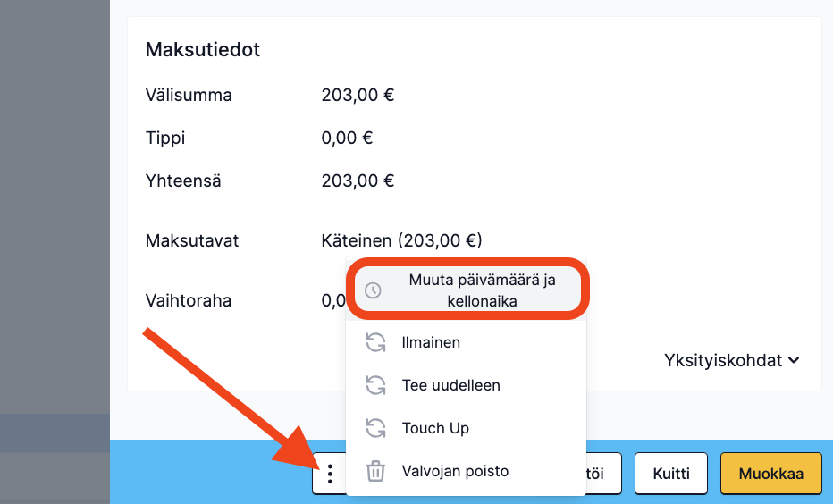
Task: Click the trash icon beside Valvojan poisto
Action: pos(375,471)
